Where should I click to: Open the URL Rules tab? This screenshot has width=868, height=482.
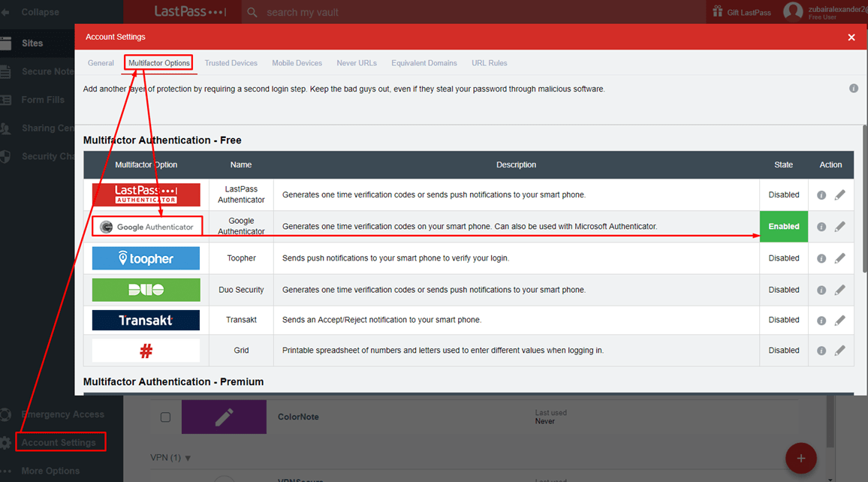pyautogui.click(x=490, y=63)
